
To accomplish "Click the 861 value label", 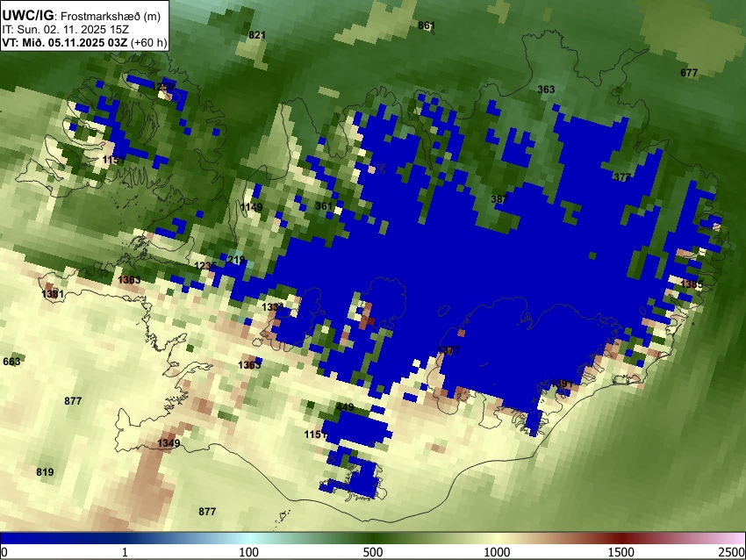I will click(x=426, y=25).
